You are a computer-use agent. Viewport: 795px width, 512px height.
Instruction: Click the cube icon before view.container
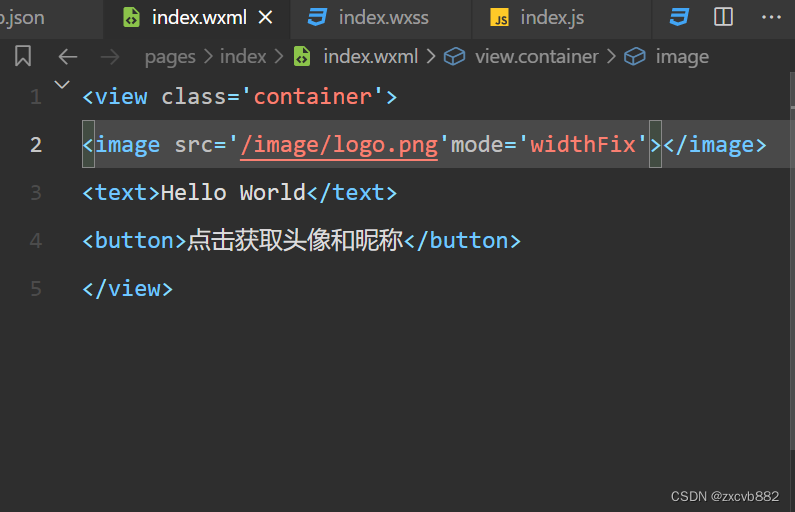[454, 56]
